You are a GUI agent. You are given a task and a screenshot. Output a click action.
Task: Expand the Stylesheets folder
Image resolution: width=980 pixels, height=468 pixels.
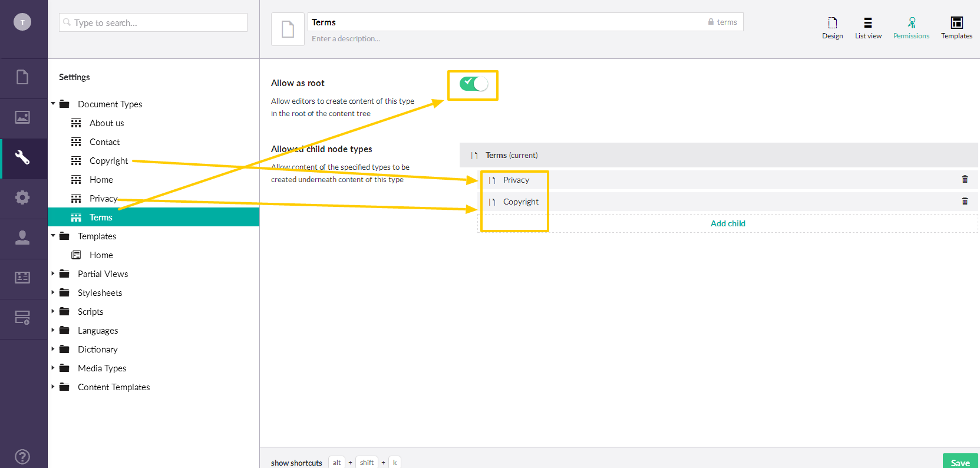pyautogui.click(x=53, y=292)
